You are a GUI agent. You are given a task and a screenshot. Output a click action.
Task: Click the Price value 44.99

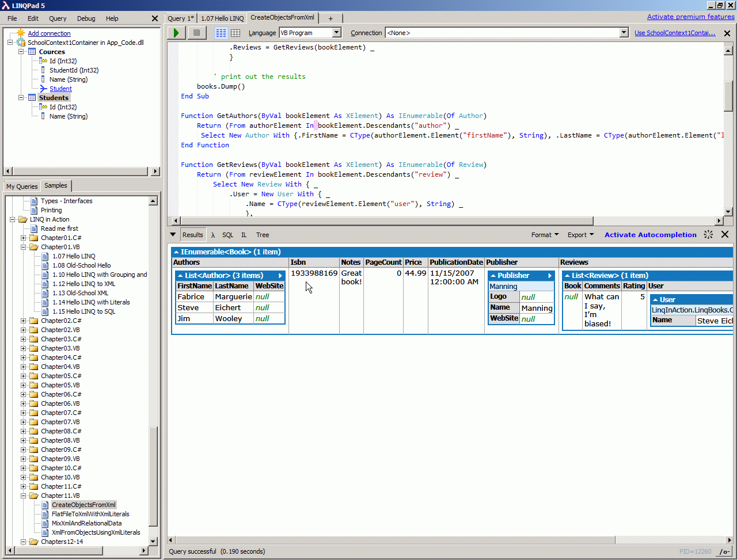pyautogui.click(x=415, y=273)
